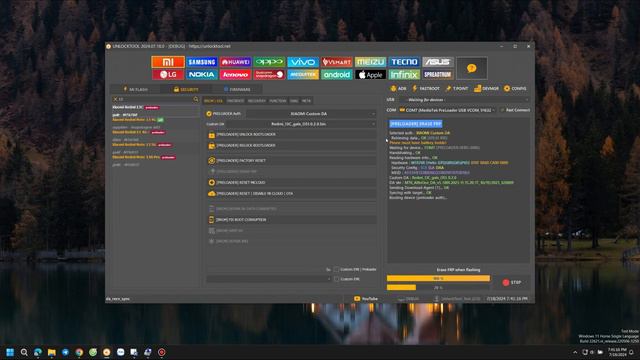640x360 pixels.
Task: Select the Vsmart brand logo
Action: [x=337, y=62]
